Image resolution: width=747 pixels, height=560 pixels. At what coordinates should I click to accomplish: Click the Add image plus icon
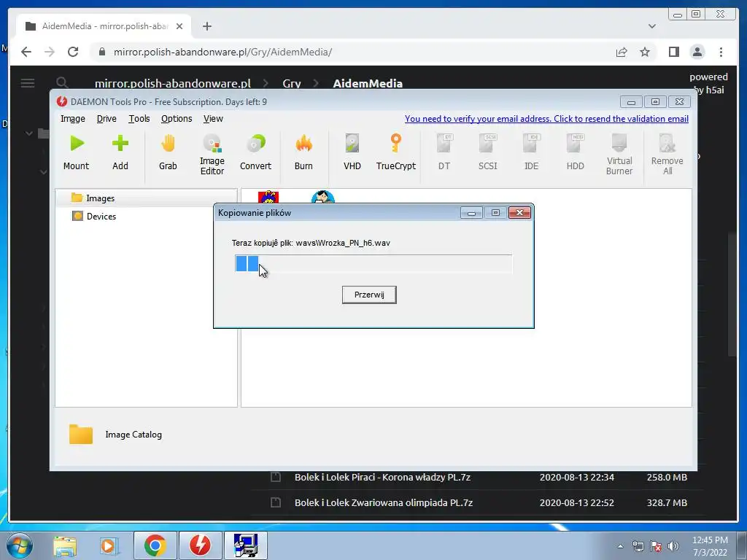120,152
